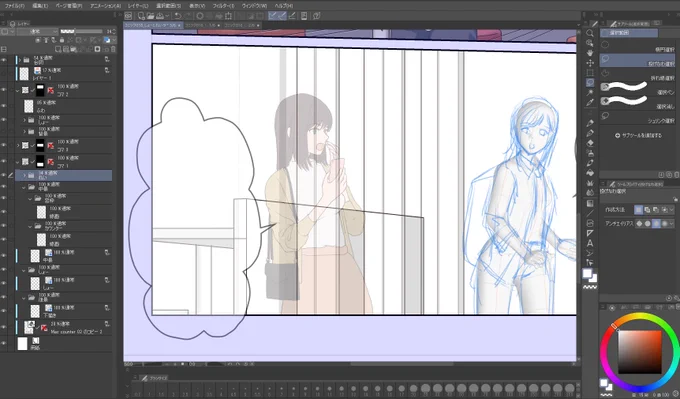
Task: Select the rectangular marquee selection tool
Action: click(x=590, y=73)
